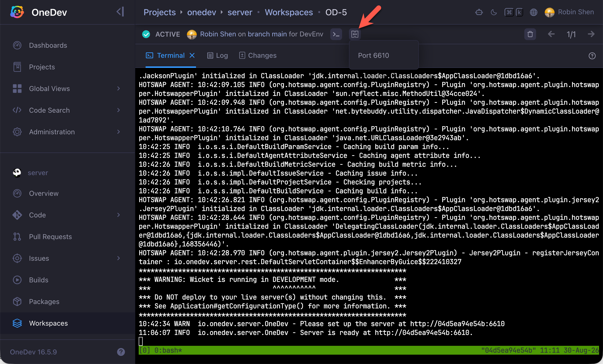
Task: Open a new terminal with the shell icon
Action: tap(336, 34)
